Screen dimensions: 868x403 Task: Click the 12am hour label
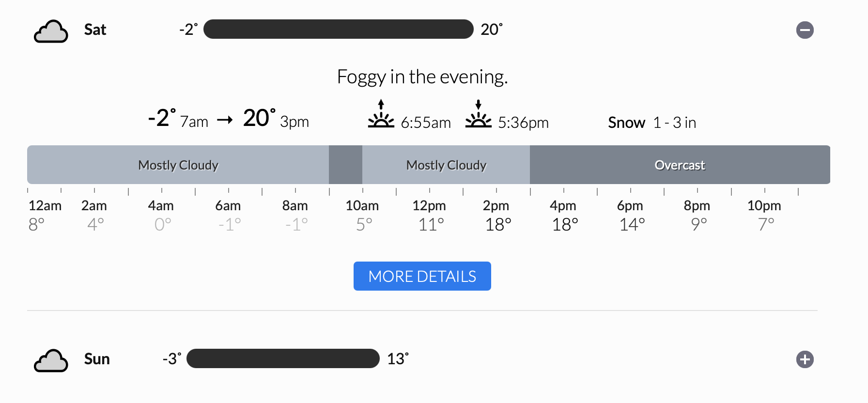point(45,205)
